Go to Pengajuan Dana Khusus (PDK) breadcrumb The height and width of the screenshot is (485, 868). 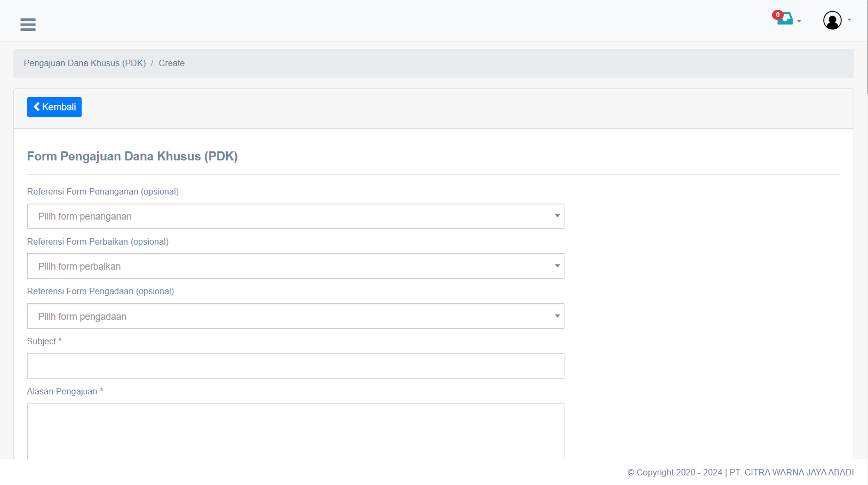(x=85, y=63)
